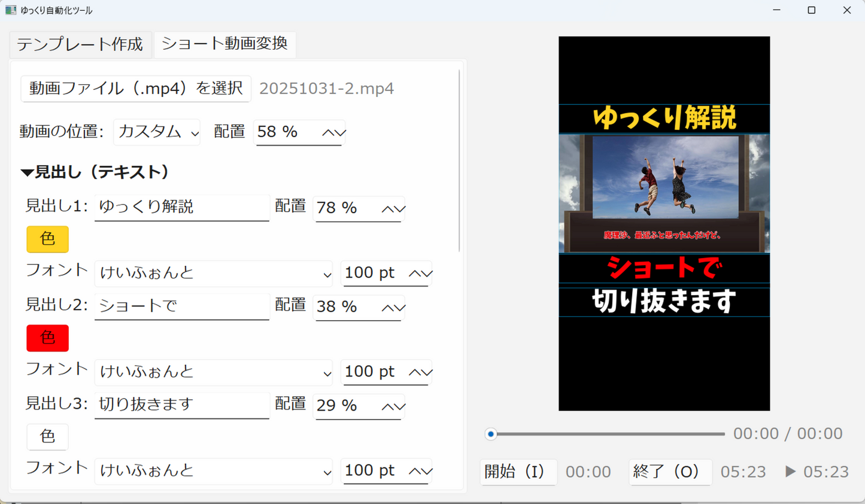The image size is (865, 504).
Task: Click the short video preview thumbnail
Action: 664,223
